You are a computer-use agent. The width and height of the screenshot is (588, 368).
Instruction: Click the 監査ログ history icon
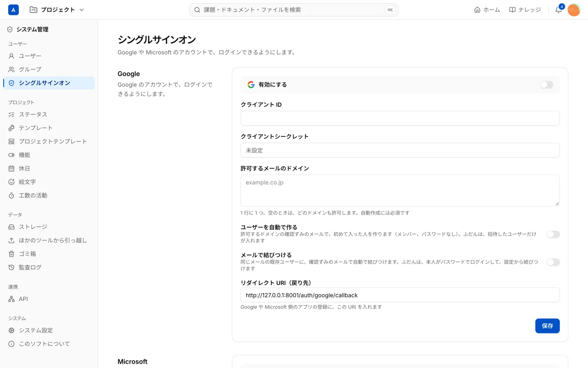pos(11,268)
